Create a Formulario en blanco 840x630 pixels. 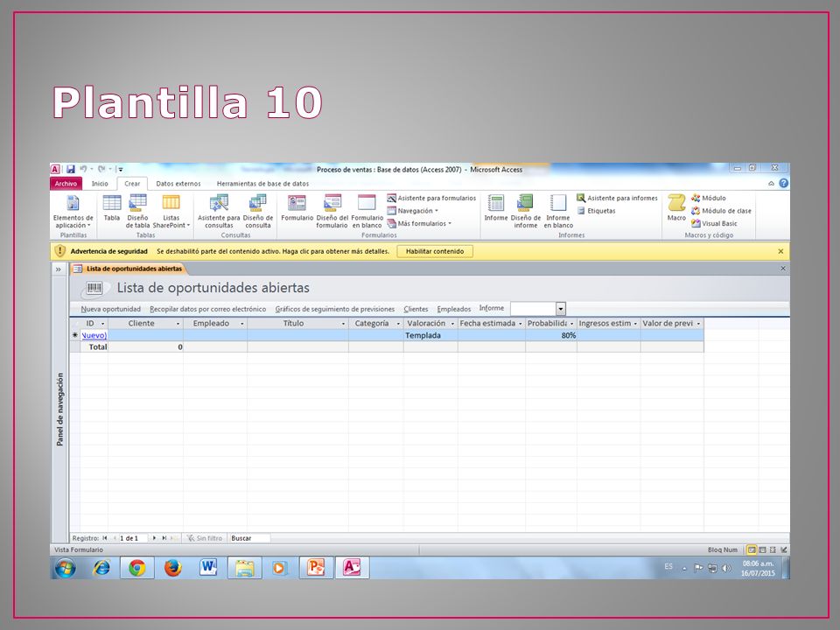[367, 212]
